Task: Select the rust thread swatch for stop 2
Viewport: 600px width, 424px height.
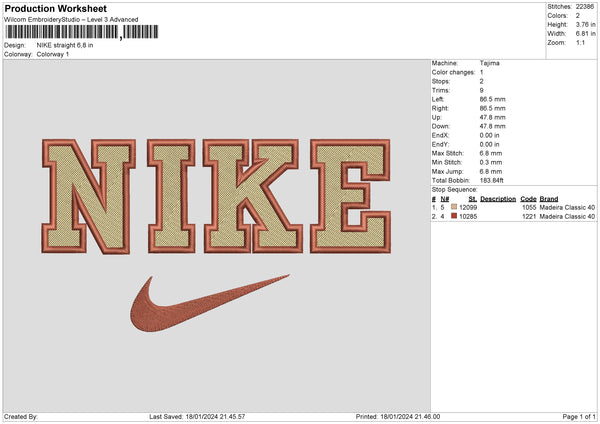Action: pyautogui.click(x=455, y=216)
